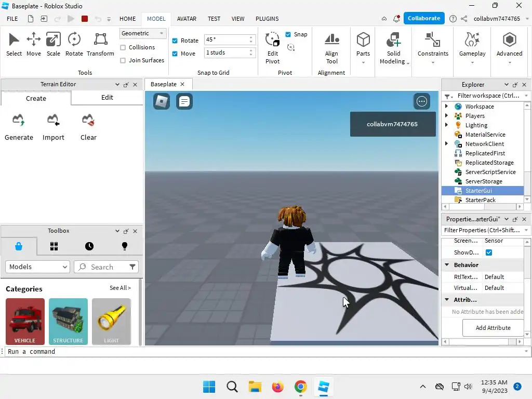Activate the Select tool
This screenshot has height=399, width=532.
(x=14, y=44)
